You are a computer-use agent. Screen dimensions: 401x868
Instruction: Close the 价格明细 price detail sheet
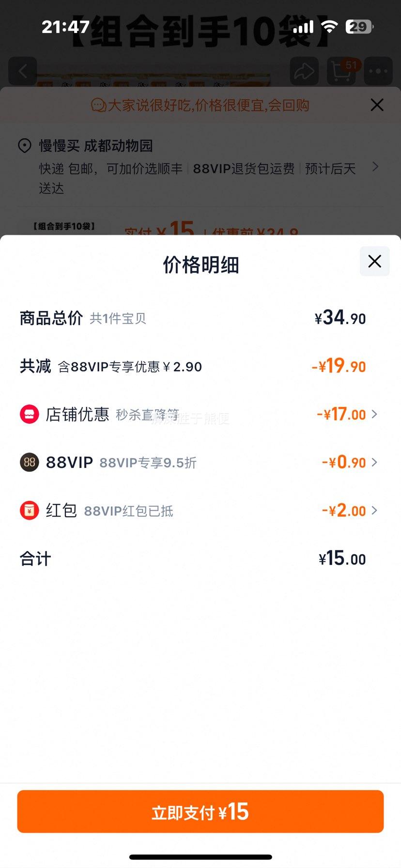point(374,262)
